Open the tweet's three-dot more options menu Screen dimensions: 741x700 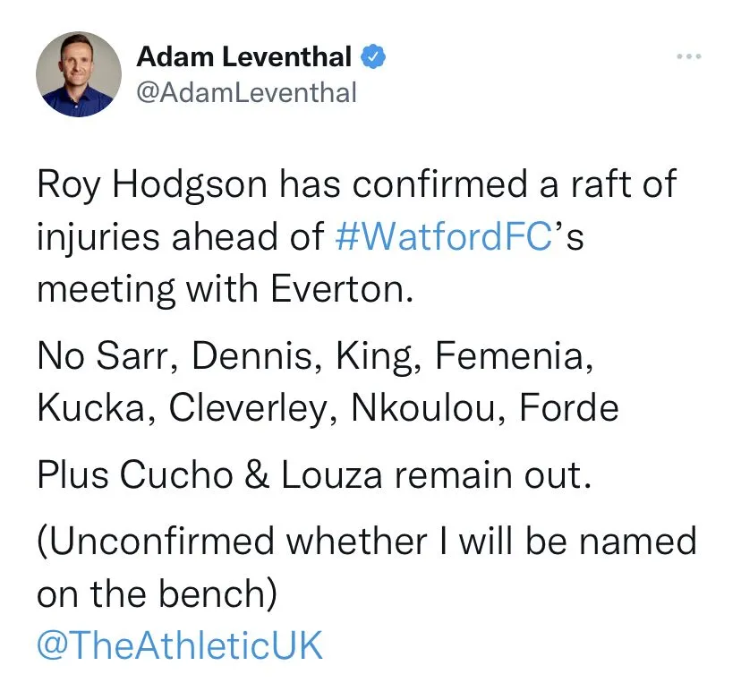pyautogui.click(x=687, y=57)
